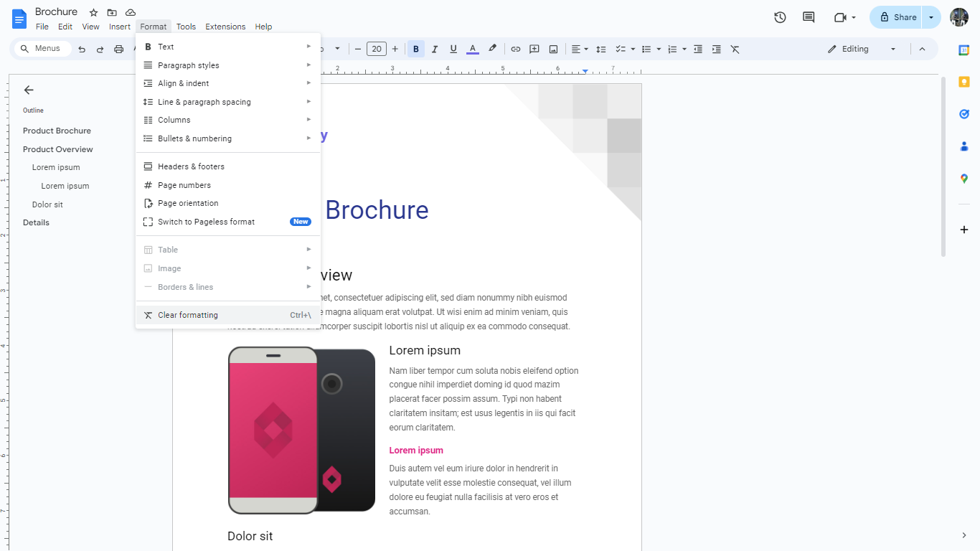Click the print icon
The height and width of the screenshot is (551, 980).
(119, 49)
